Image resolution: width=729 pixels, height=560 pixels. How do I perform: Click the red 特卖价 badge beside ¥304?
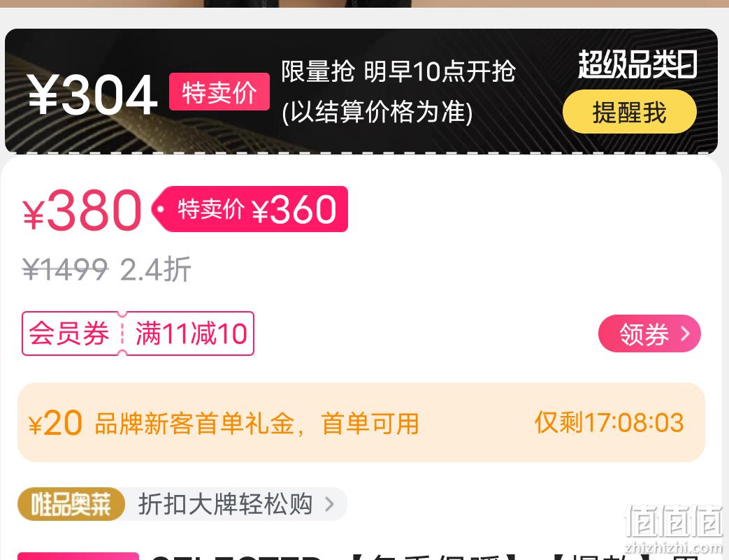[x=219, y=92]
